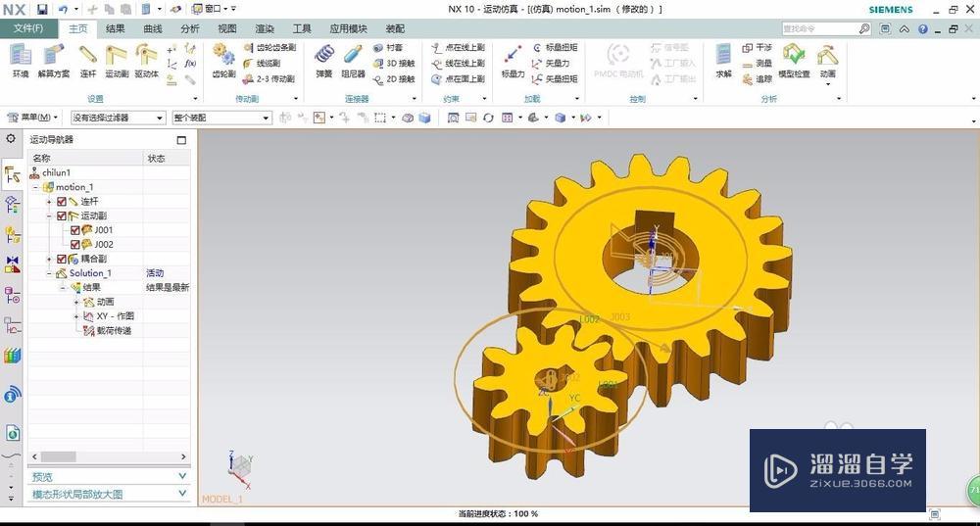
Task: Open the 环境 (Environment) tool
Action: pos(20,61)
